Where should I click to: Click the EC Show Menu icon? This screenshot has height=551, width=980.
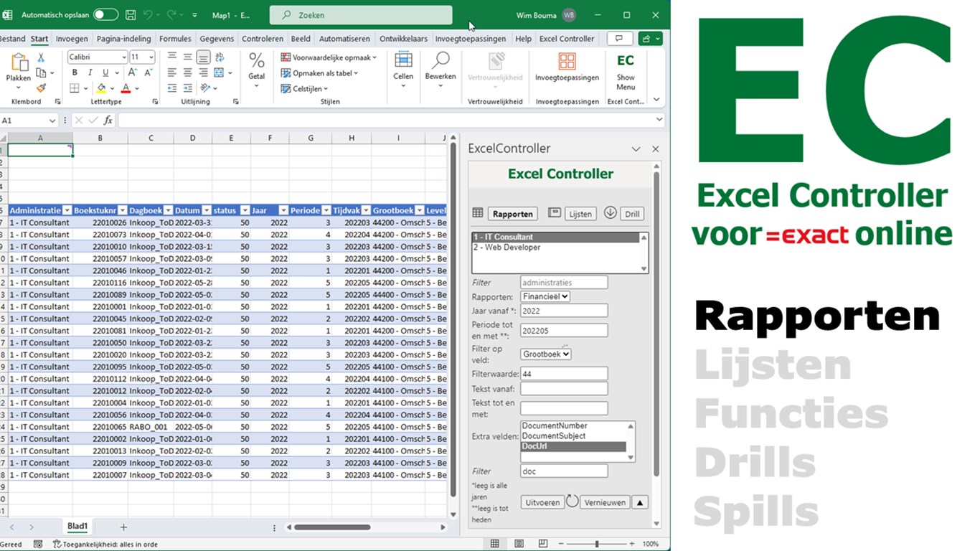click(x=626, y=60)
